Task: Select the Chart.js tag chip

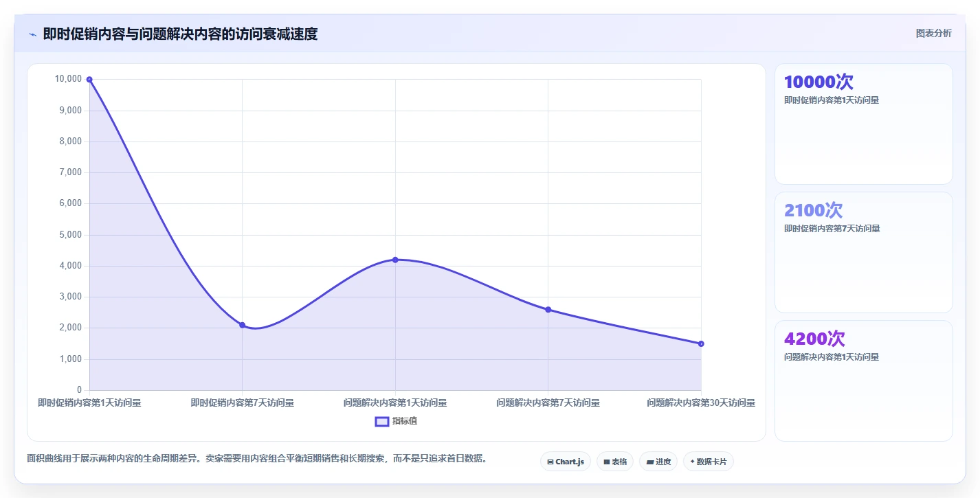Action: [566, 462]
